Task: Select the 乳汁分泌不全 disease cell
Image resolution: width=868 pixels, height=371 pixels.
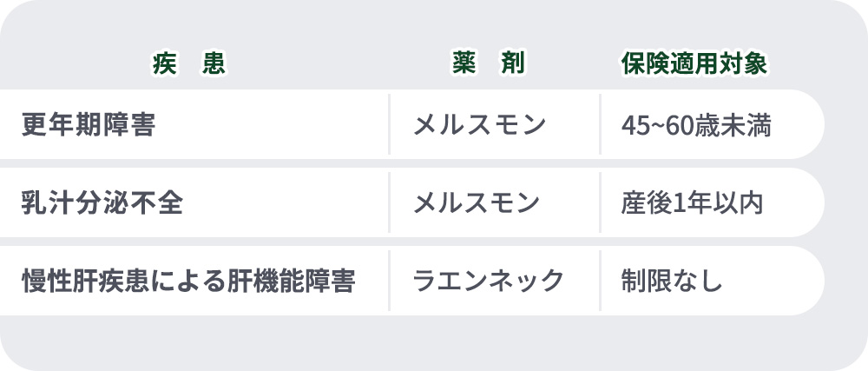Action: [102, 203]
